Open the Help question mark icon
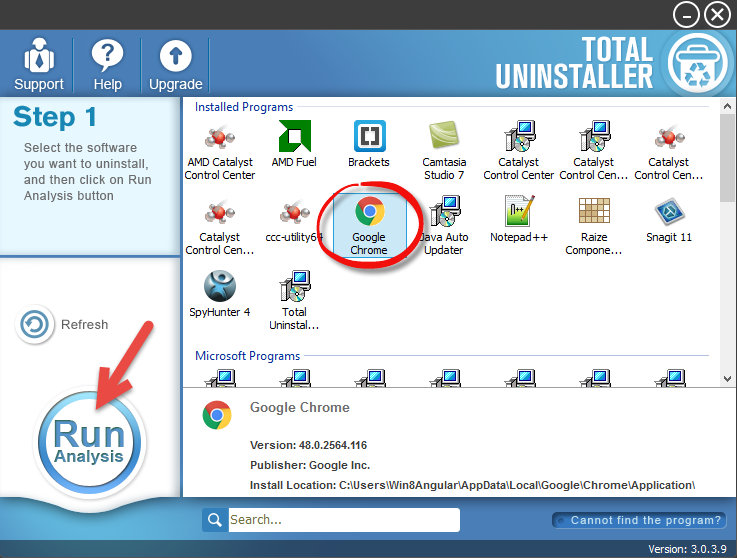Viewport: 737px width, 558px height. (x=107, y=55)
